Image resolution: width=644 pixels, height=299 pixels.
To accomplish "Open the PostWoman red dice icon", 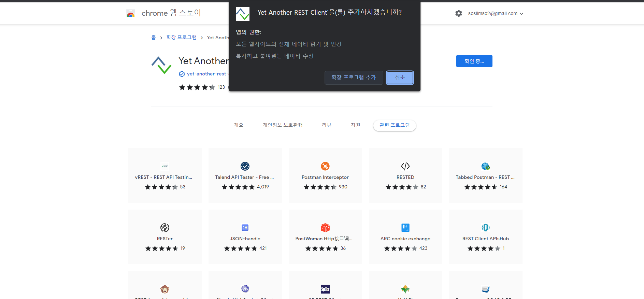I will tap(325, 228).
